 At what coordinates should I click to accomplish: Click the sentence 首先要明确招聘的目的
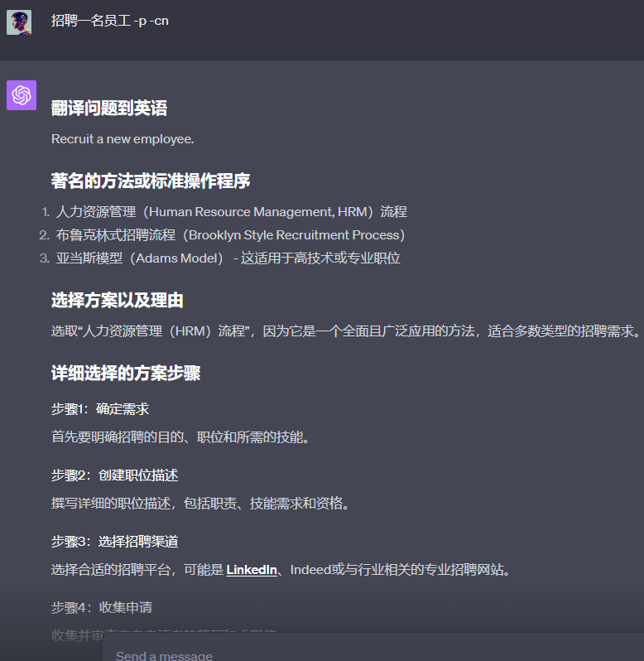click(180, 437)
